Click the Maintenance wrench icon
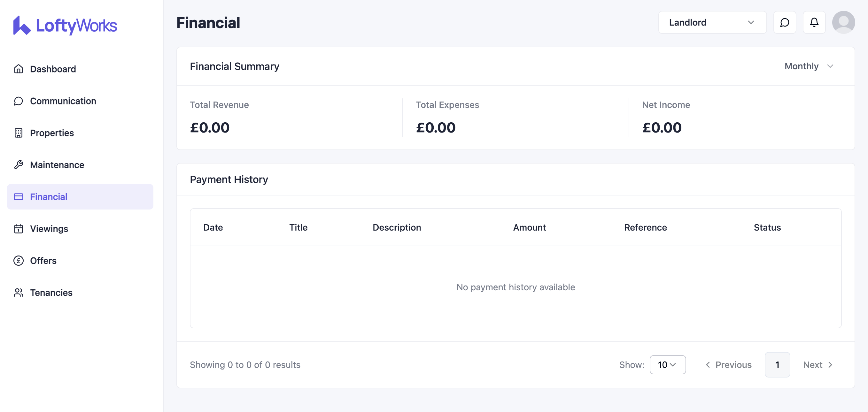Screen dimensions: 868x412 click(x=19, y=164)
